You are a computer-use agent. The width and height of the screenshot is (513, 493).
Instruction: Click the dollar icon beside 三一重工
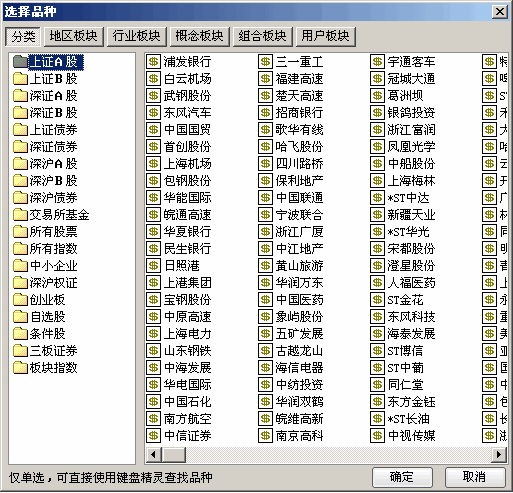click(265, 62)
